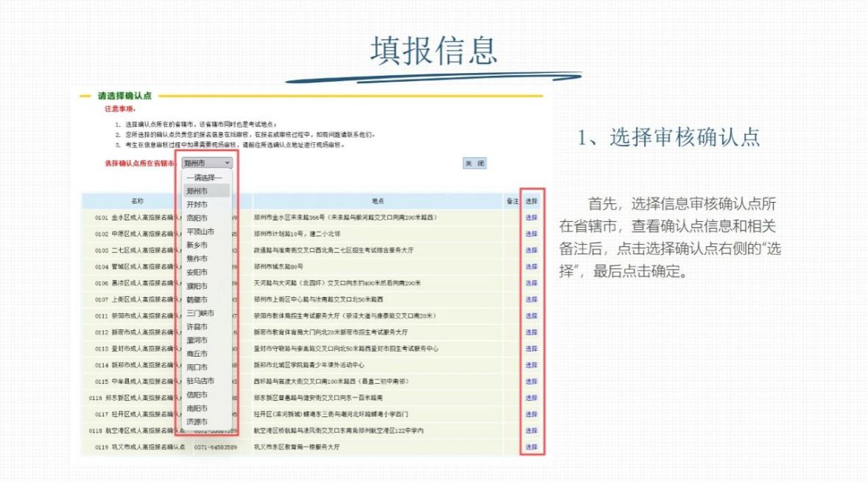Image resolution: width=868 pixels, height=482 pixels.
Task: Click 选择 link for row 0116 郑东新区
Action: [531, 398]
